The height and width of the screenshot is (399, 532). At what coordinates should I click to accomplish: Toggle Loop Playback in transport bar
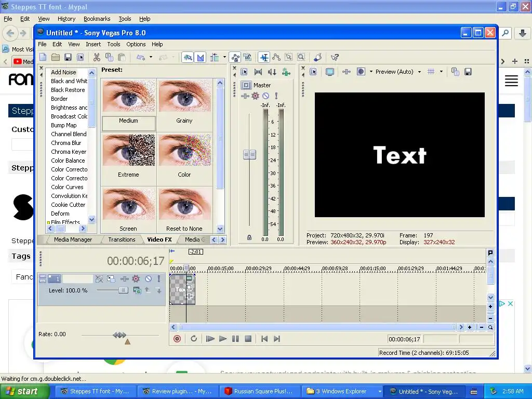click(194, 339)
